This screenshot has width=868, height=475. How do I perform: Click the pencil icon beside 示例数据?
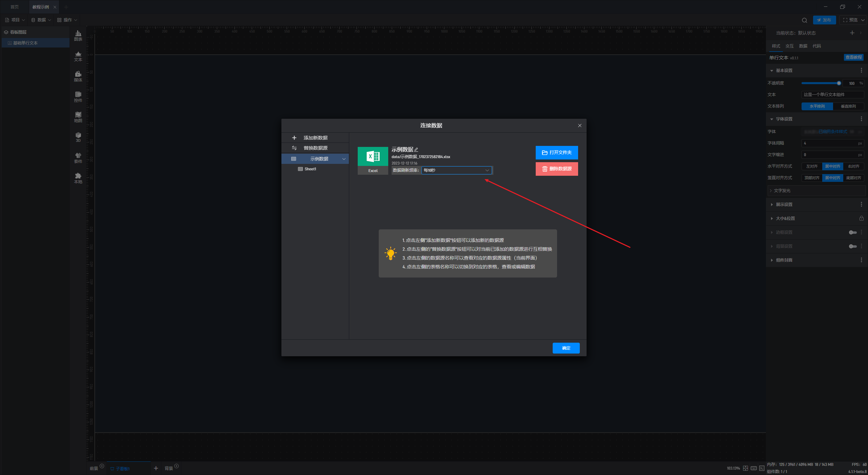point(416,150)
